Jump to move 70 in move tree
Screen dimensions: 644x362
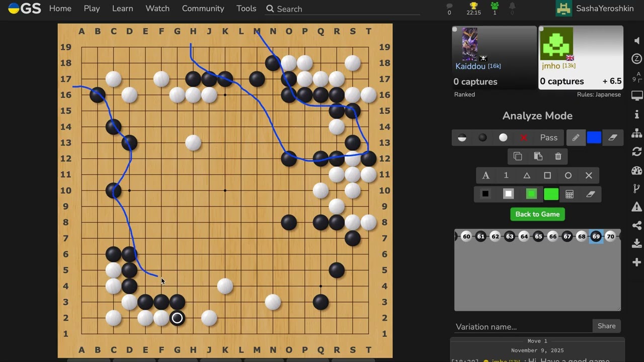tap(610, 236)
